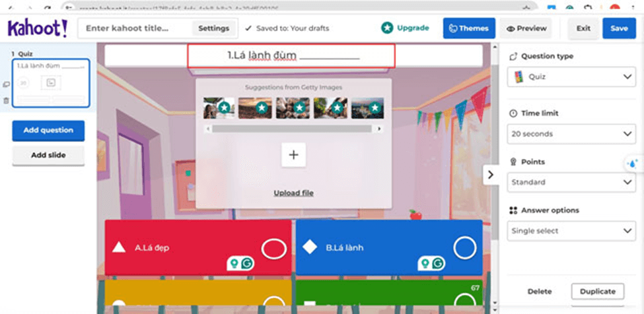Click the Time limit label

coord(540,113)
